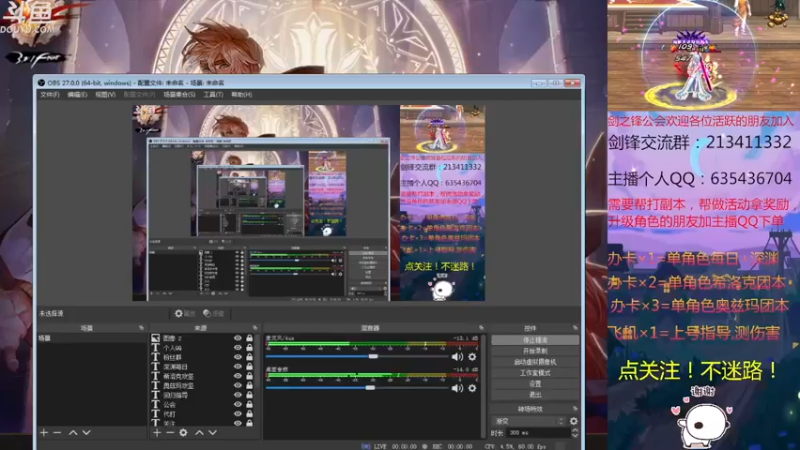Click 停止推流 stop streaming button
The image size is (800, 450).
[535, 340]
